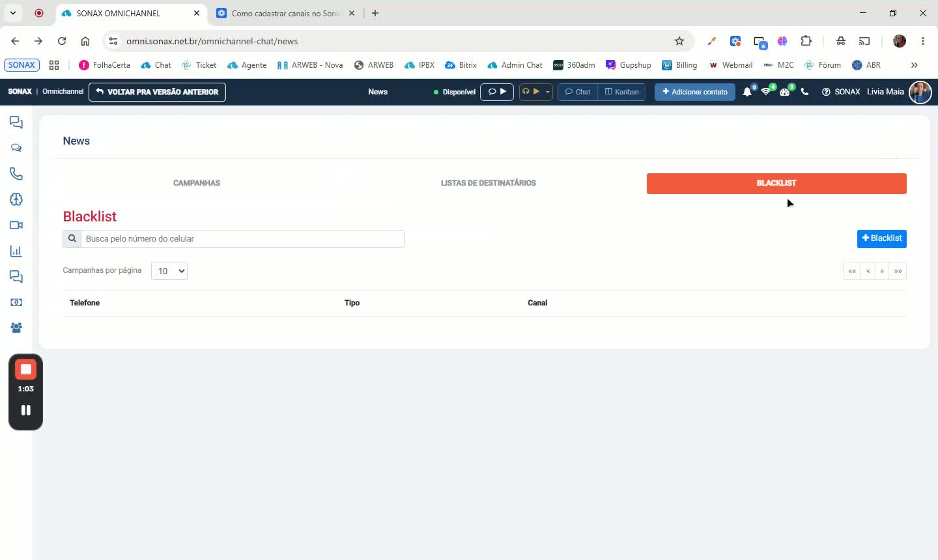Open Campanhas por página dropdown
This screenshot has width=938, height=560.
[x=169, y=271]
